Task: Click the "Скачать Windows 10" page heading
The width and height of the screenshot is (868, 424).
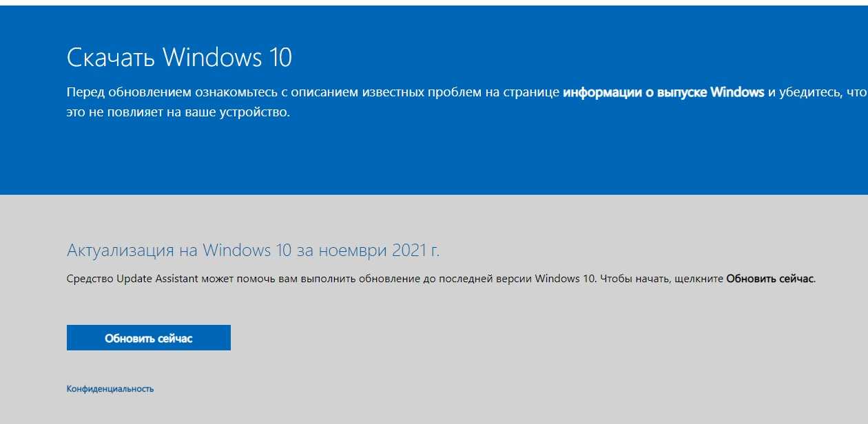Action: click(179, 57)
